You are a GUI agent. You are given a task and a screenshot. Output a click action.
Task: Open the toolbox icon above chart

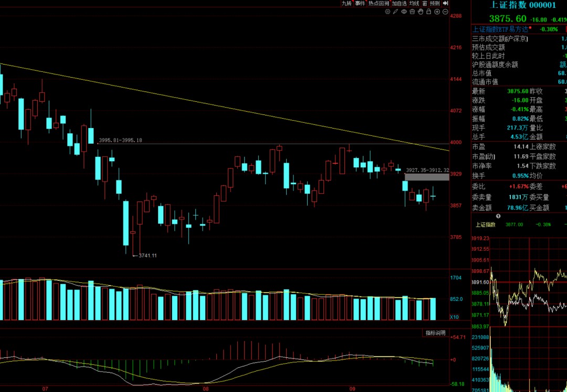[412, 12]
